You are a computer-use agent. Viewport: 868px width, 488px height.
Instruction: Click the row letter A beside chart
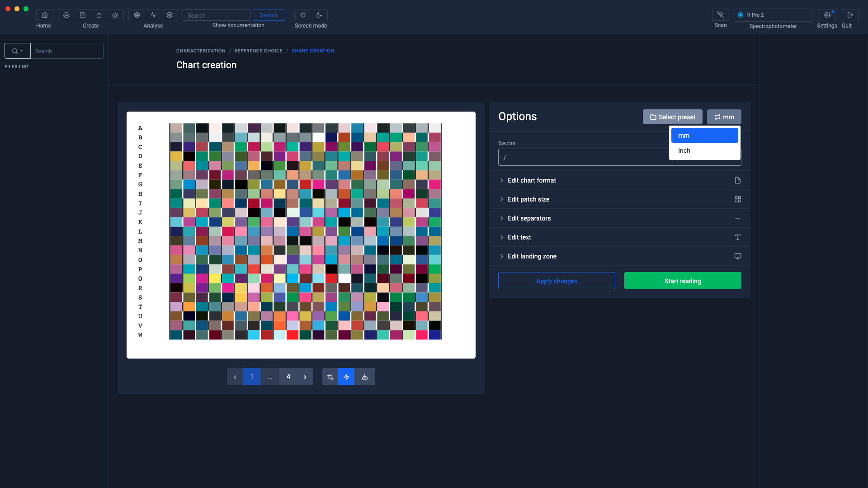[140, 128]
